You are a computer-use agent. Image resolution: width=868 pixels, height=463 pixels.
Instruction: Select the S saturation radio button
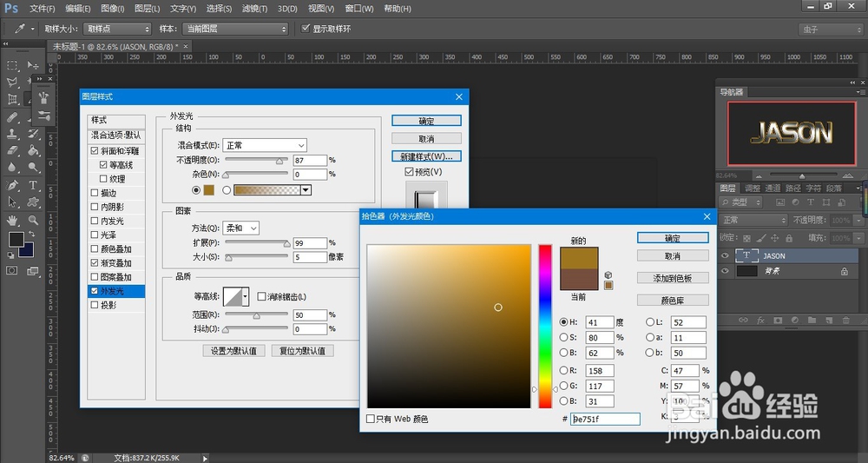click(563, 337)
